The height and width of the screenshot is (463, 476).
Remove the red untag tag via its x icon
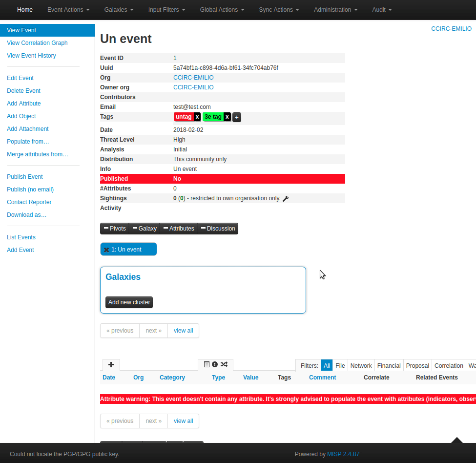[x=197, y=117]
